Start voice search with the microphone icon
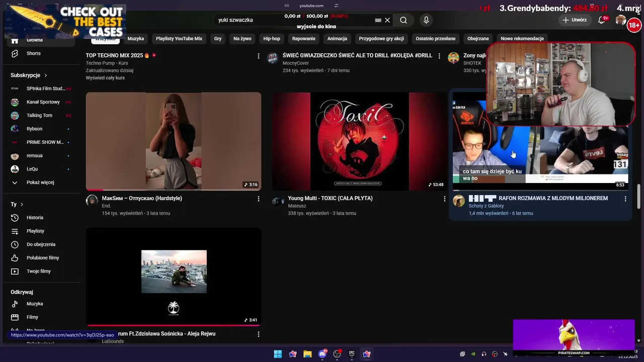 426,20
